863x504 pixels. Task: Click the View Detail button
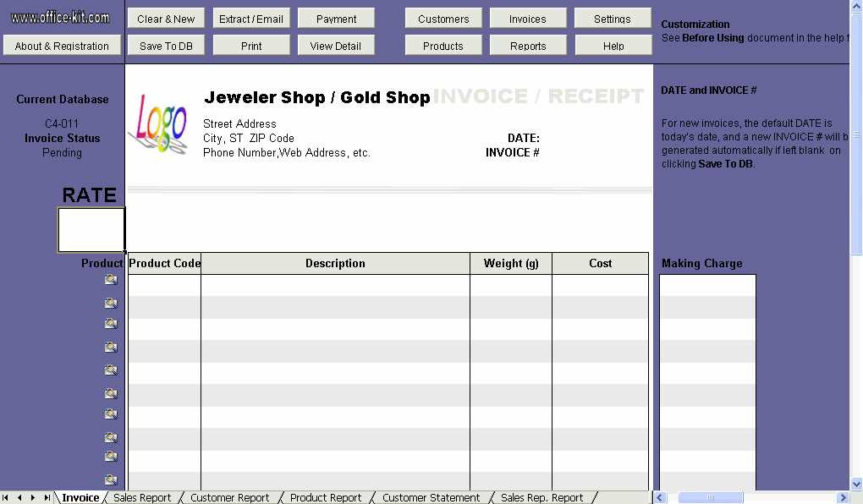(x=336, y=45)
